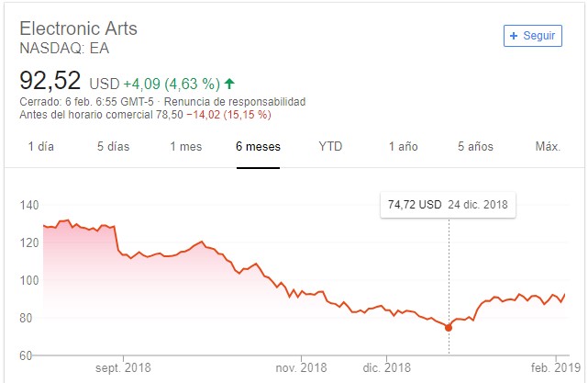Choose the 5 años range

click(475, 147)
